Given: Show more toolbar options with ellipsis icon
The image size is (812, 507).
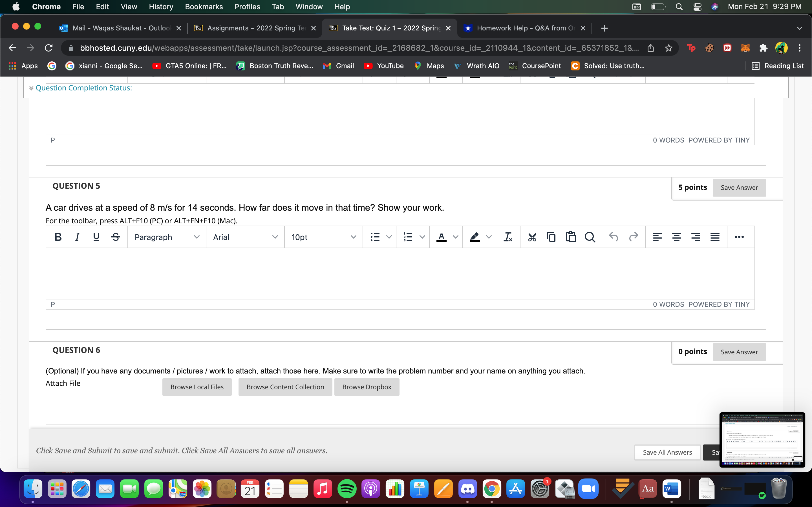Looking at the screenshot, I should point(739,237).
